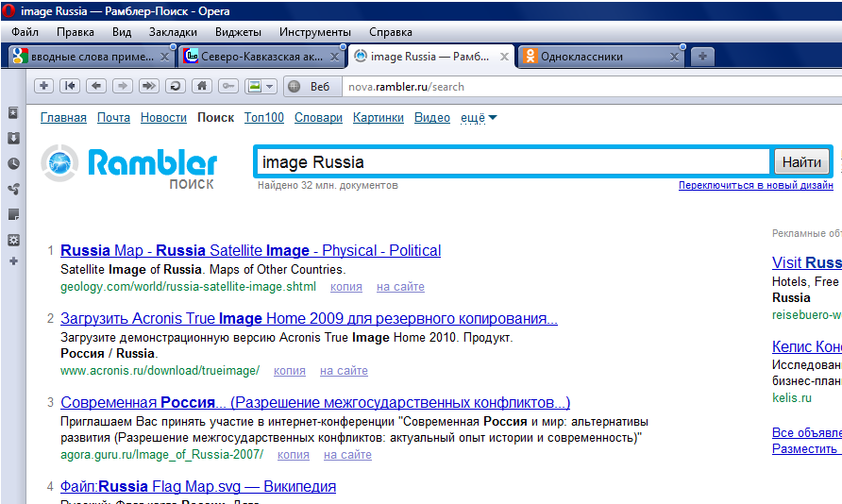Click the Opera logo in title bar
Image resolution: width=842 pixels, height=504 pixels.
(x=8, y=10)
